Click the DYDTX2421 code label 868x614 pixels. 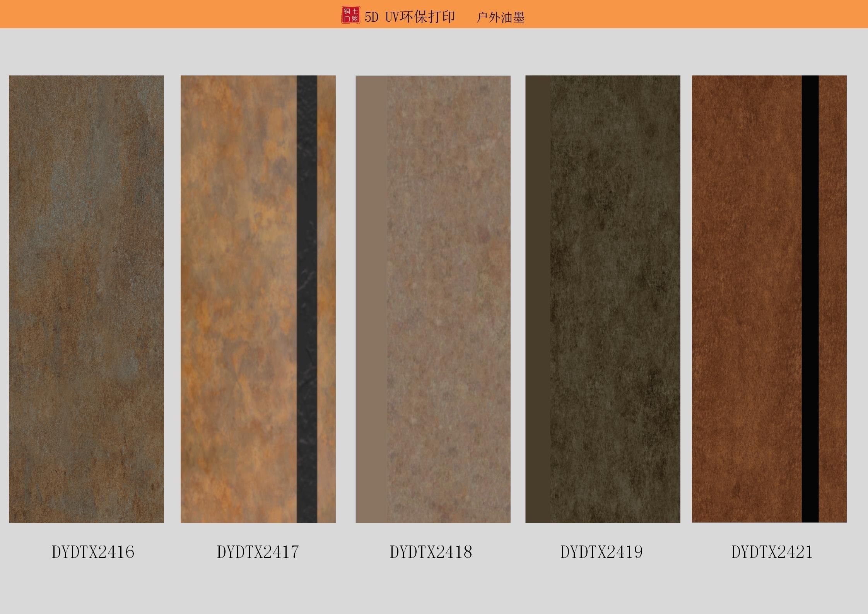[772, 552]
